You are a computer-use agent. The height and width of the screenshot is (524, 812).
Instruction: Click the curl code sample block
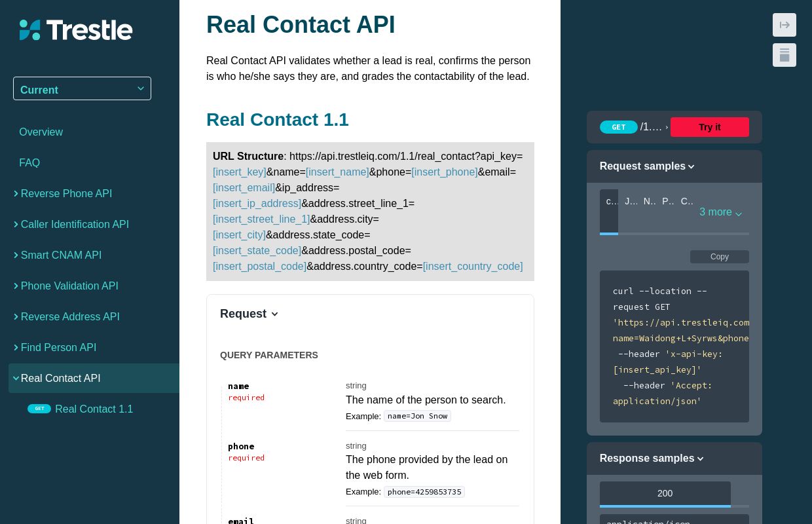pyautogui.click(x=674, y=346)
